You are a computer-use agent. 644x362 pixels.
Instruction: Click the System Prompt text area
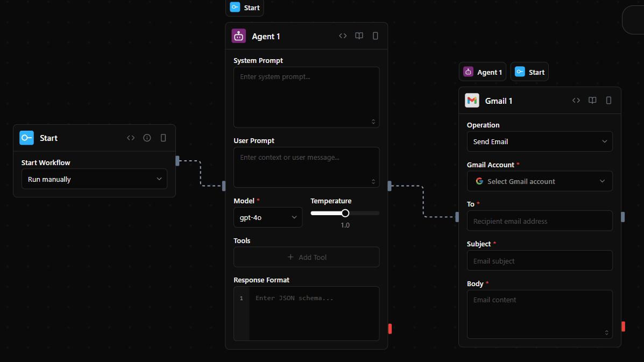click(306, 97)
